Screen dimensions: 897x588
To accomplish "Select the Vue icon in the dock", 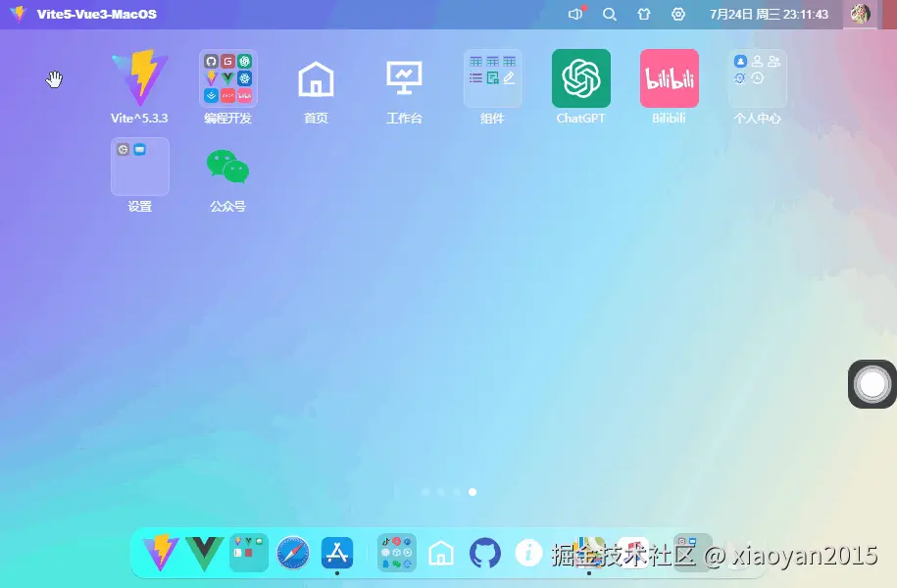I will [203, 553].
